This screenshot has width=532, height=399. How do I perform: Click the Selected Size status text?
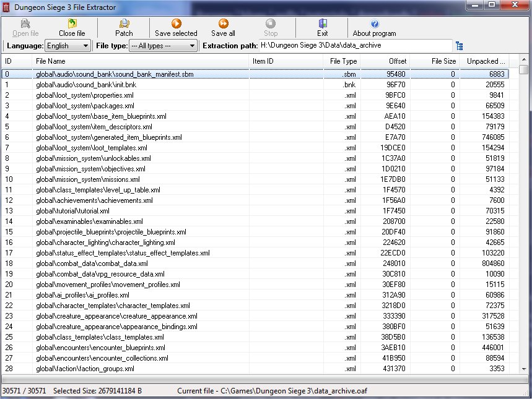coord(97,391)
